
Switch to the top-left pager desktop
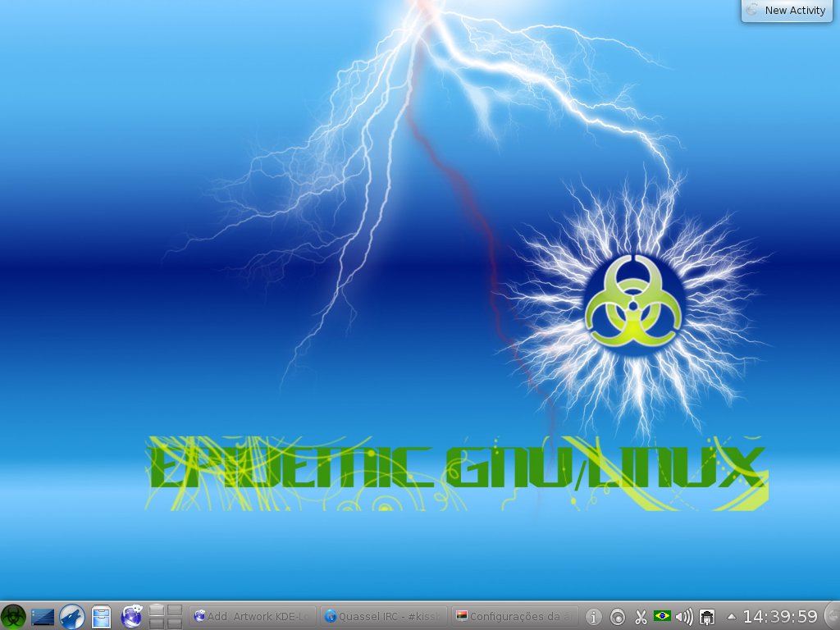tap(157, 610)
